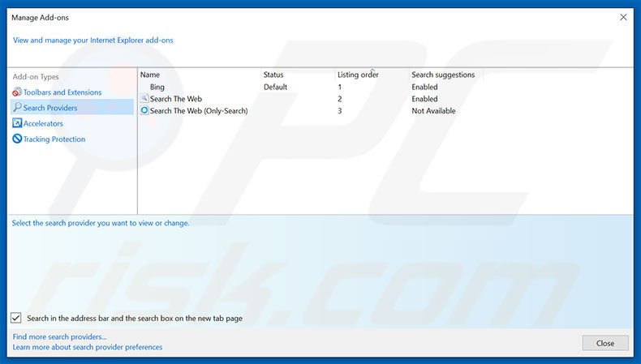This screenshot has height=364, width=641.
Task: Open the Toolbars and Extensions category
Action: point(62,92)
